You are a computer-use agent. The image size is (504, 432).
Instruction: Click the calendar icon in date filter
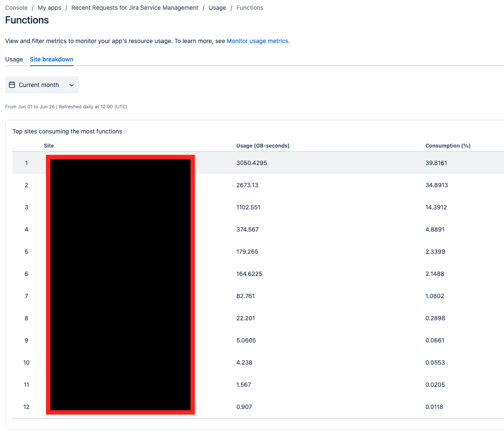point(12,85)
